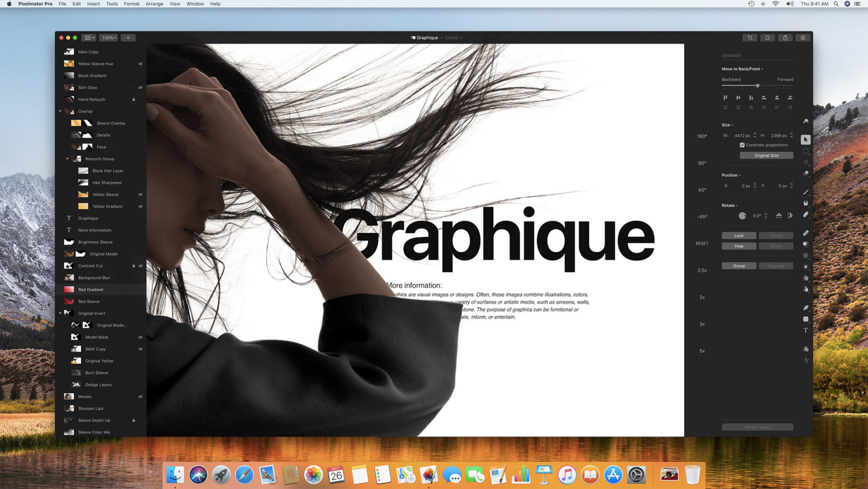Click the Backward/Forward slider handle
Screen dimensions: 868x489
(757, 86)
